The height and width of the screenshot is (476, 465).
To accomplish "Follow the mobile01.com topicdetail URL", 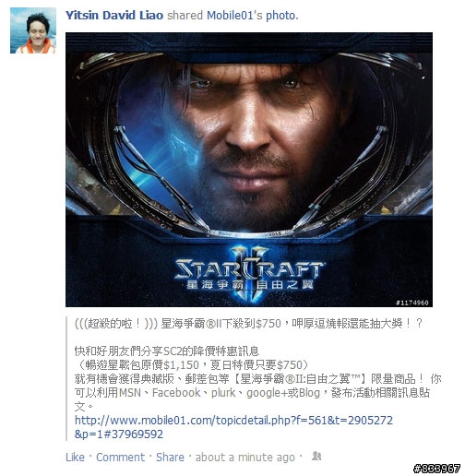I will [233, 427].
